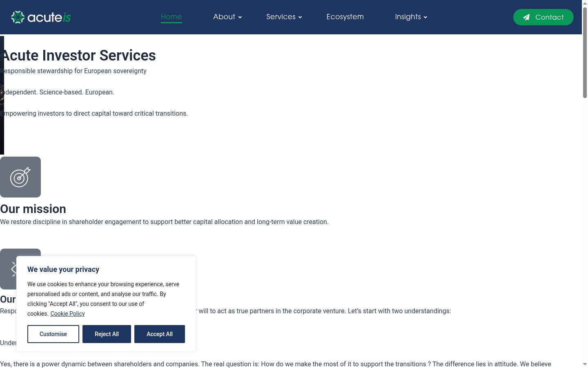Accept all cookies
The width and height of the screenshot is (588, 368).
click(160, 334)
